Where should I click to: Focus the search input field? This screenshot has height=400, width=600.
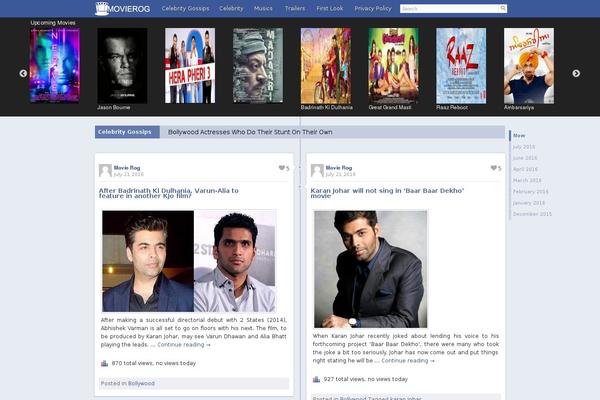point(450,8)
